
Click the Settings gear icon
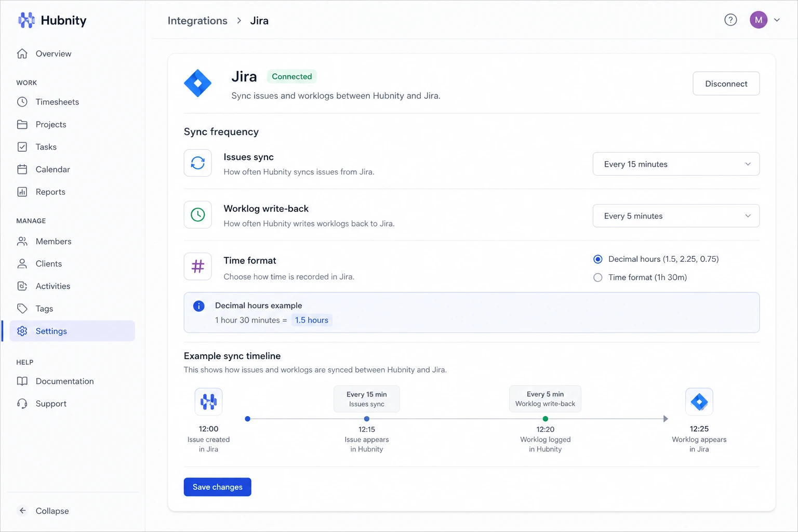[22, 331]
